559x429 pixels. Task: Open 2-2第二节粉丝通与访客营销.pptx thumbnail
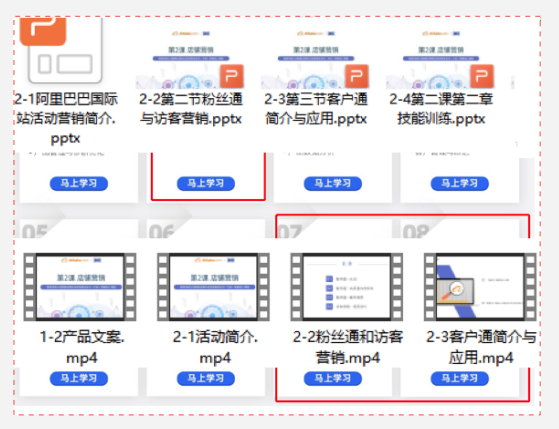(x=190, y=59)
